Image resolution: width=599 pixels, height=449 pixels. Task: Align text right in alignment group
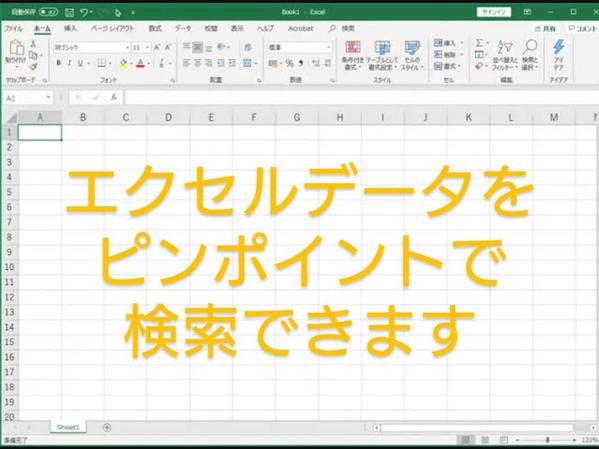pyautogui.click(x=209, y=63)
